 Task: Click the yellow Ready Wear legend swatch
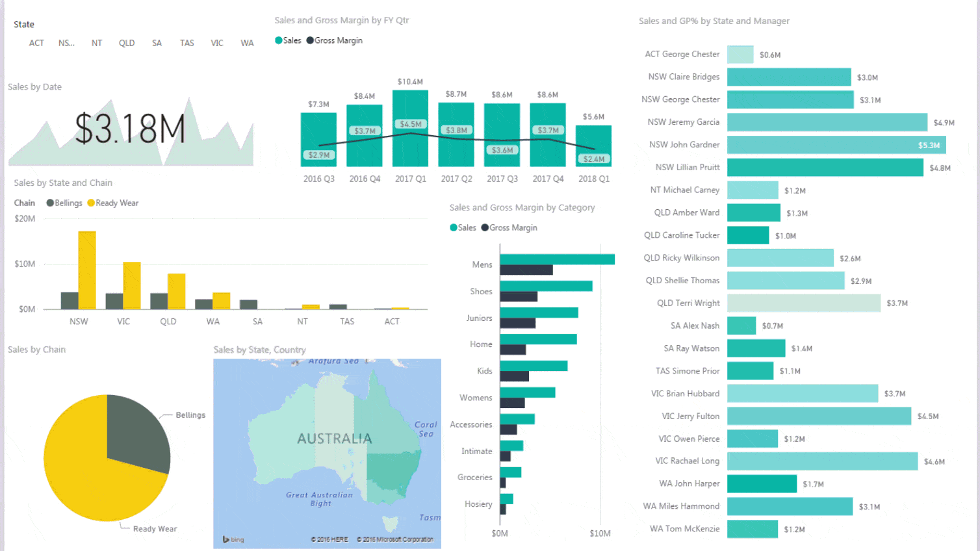click(90, 203)
